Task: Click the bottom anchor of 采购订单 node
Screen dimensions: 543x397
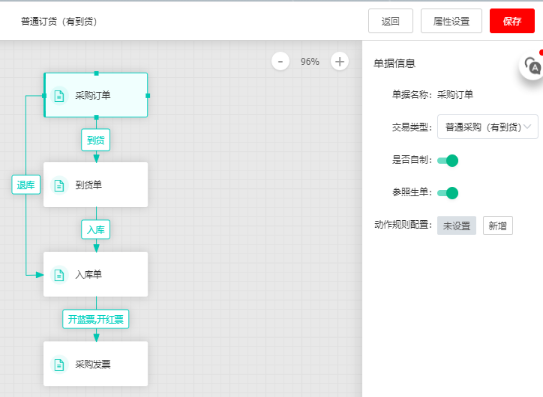Action: tap(96, 117)
